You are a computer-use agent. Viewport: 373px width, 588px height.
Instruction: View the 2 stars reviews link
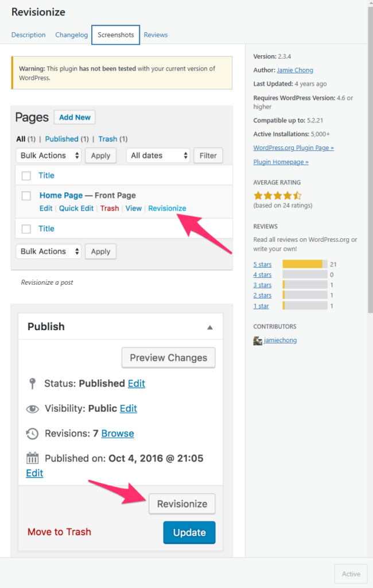coord(262,296)
